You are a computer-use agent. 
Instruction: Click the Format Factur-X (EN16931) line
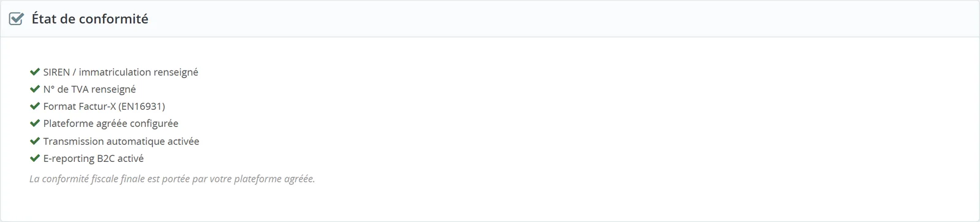pyautogui.click(x=104, y=107)
